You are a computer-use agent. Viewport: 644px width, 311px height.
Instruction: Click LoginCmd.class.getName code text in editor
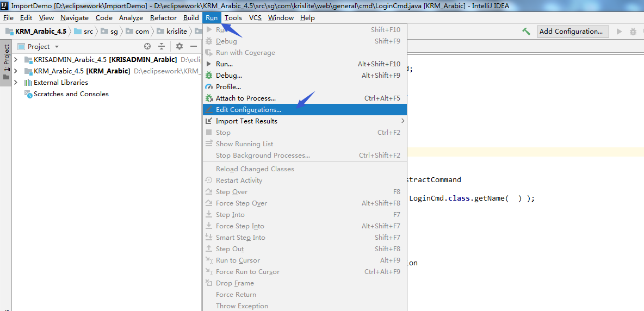(x=459, y=198)
